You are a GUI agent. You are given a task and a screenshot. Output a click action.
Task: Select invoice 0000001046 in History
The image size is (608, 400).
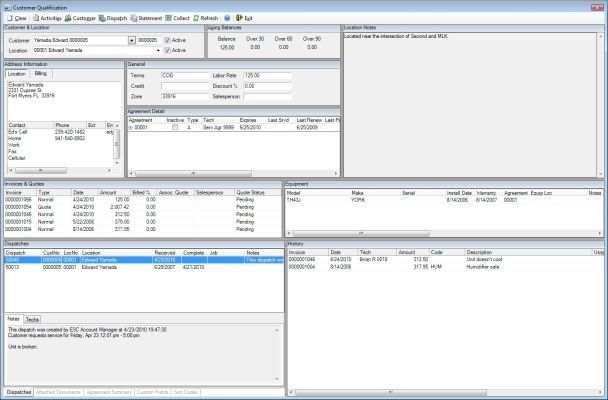(x=304, y=259)
